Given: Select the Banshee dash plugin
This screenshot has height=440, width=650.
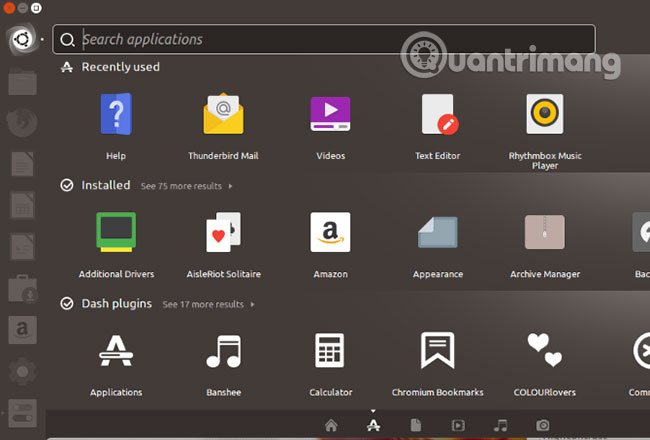Looking at the screenshot, I should coord(223,351).
